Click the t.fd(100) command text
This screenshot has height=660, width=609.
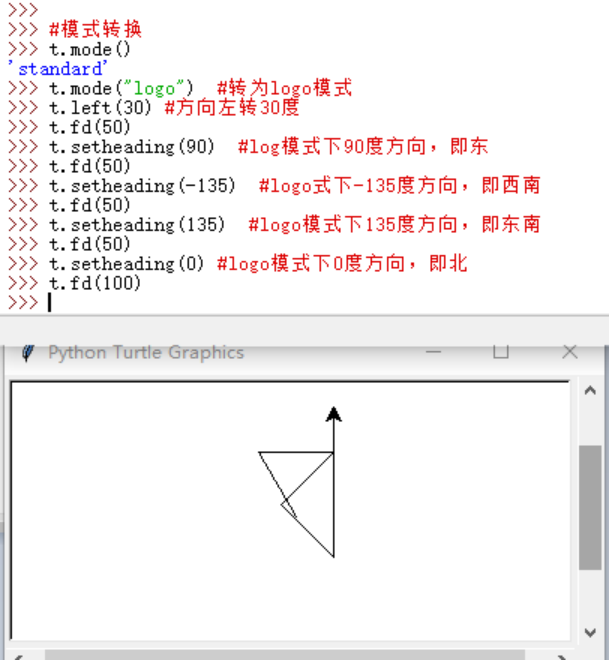[x=95, y=283]
